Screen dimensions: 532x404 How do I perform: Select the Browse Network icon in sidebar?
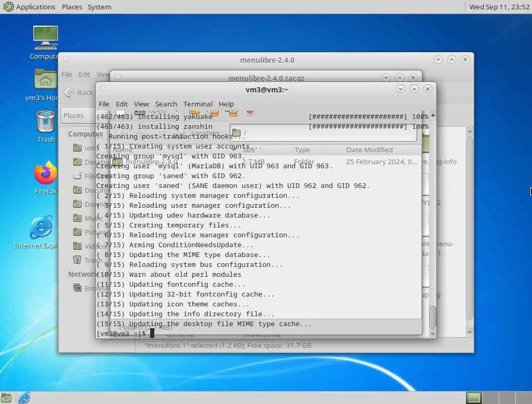tap(77, 288)
